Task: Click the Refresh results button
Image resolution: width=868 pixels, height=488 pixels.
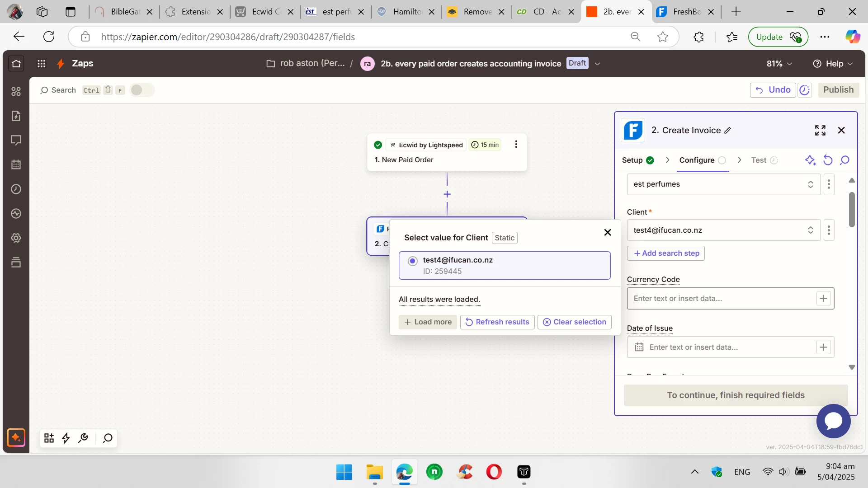Action: (497, 322)
